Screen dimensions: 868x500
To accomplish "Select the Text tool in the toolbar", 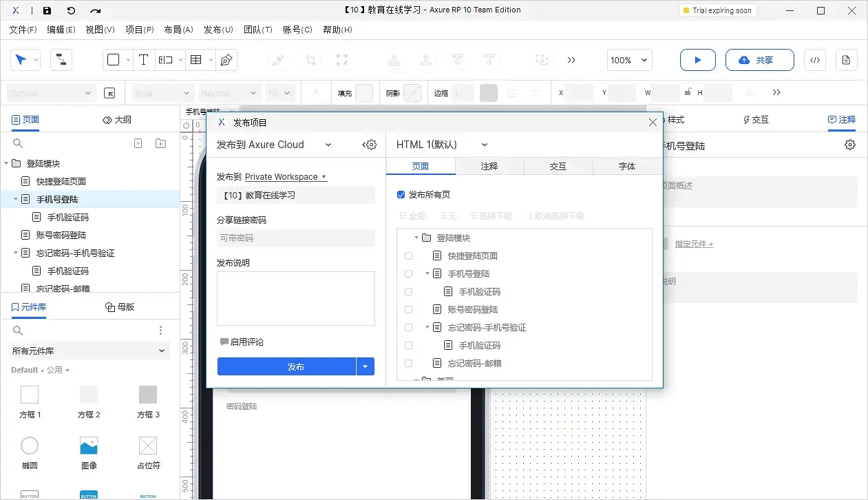I will (x=144, y=59).
